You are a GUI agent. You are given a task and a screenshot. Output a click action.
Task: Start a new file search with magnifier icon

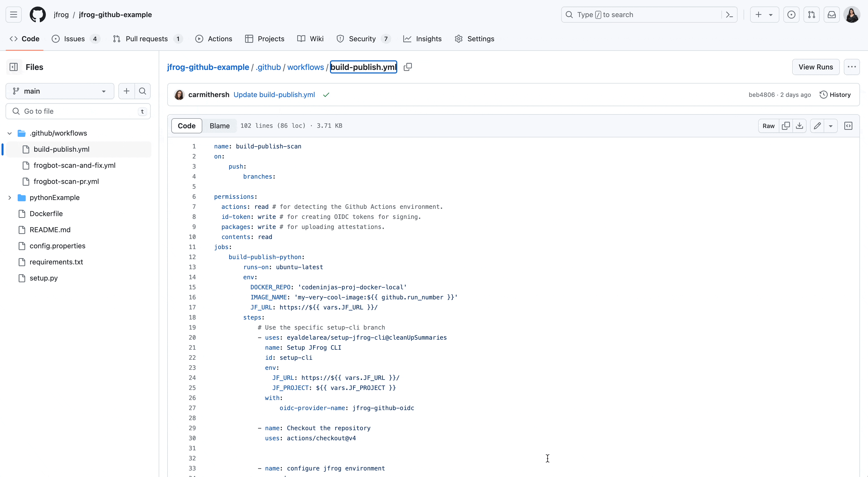click(x=143, y=91)
